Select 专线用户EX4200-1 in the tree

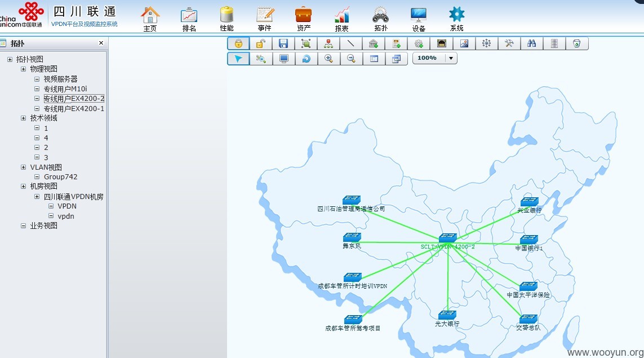coord(74,108)
